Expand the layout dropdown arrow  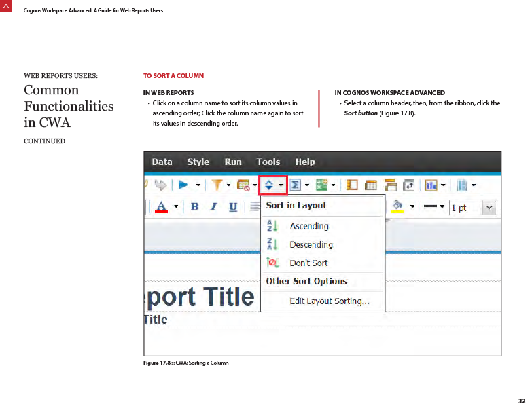(x=474, y=185)
